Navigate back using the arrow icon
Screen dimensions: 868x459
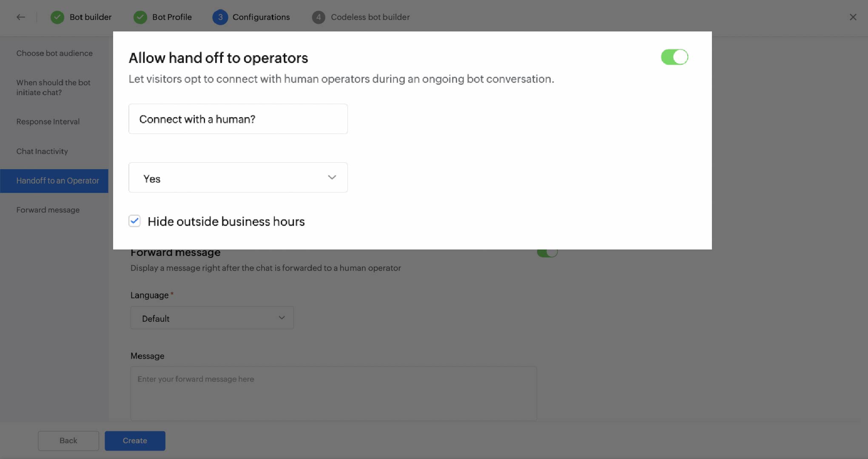coord(21,17)
